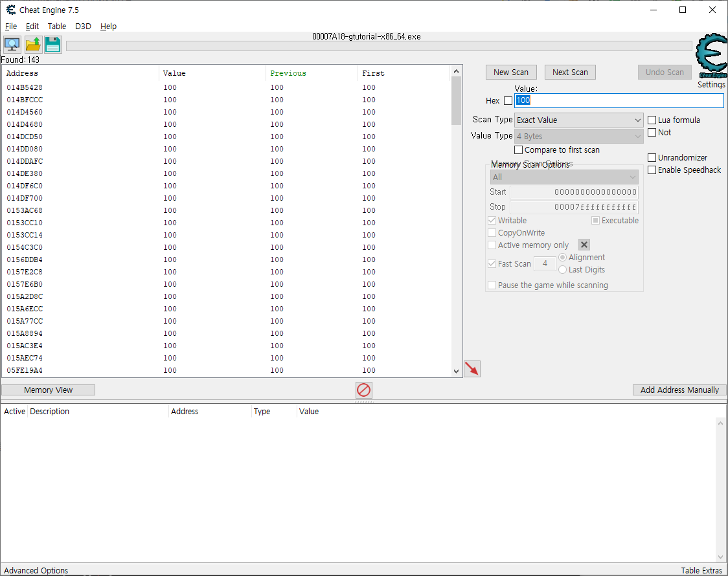Toggle the Hex checkbox

point(508,100)
